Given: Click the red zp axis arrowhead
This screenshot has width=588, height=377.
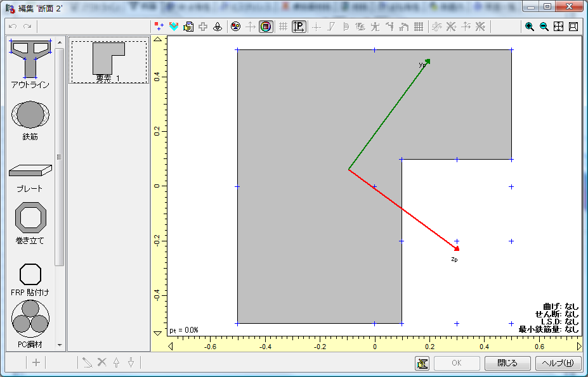Looking at the screenshot, I should pos(457,248).
